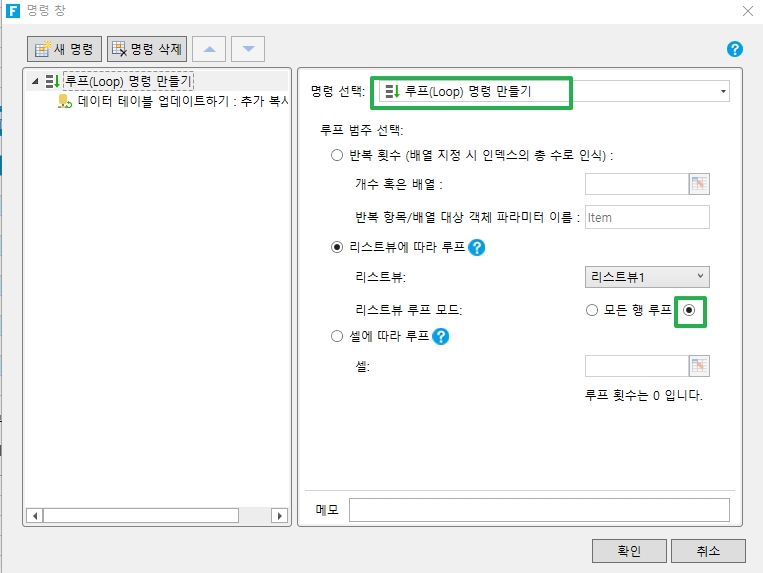Viewport: 763px width, 573px height.
Task: Select 데이터 테이블 업데이트하기 tree item
Action: click(182, 101)
